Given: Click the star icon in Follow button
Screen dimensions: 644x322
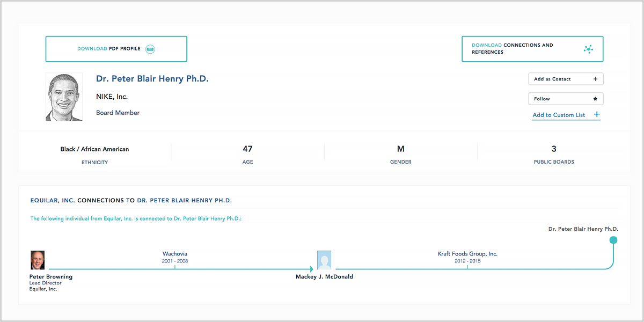Looking at the screenshot, I should [x=595, y=99].
